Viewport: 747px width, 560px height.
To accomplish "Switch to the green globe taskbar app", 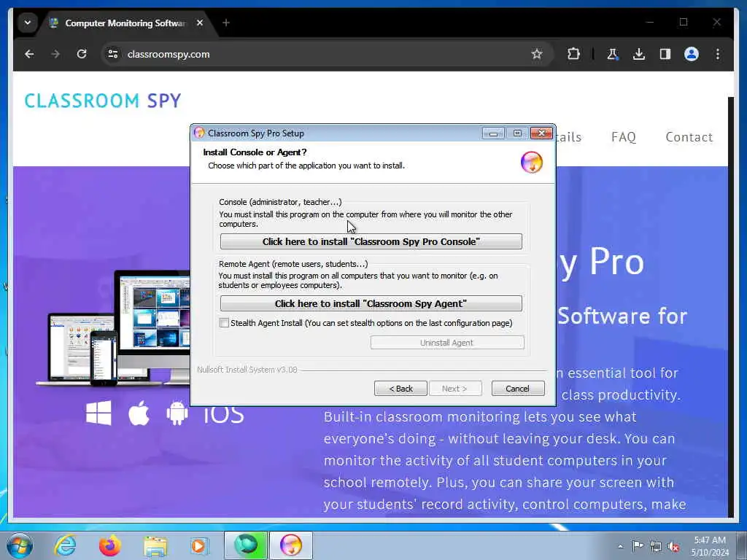I will (x=246, y=545).
